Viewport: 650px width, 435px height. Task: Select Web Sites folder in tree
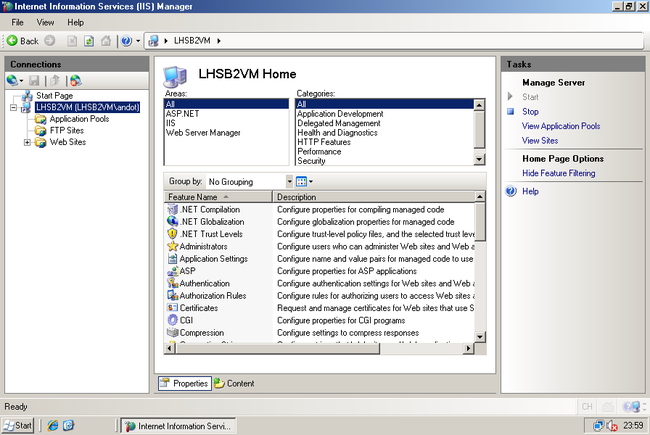tap(68, 142)
